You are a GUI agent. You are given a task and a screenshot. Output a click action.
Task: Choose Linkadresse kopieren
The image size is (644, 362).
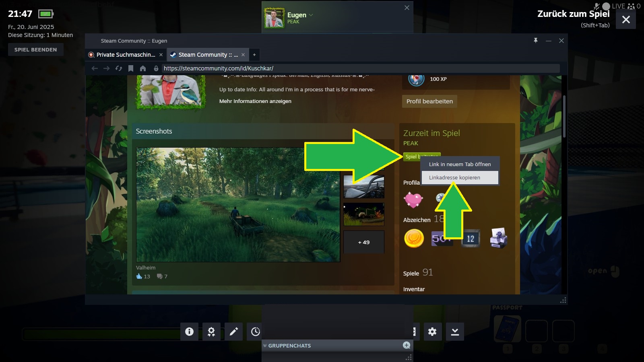(460, 177)
